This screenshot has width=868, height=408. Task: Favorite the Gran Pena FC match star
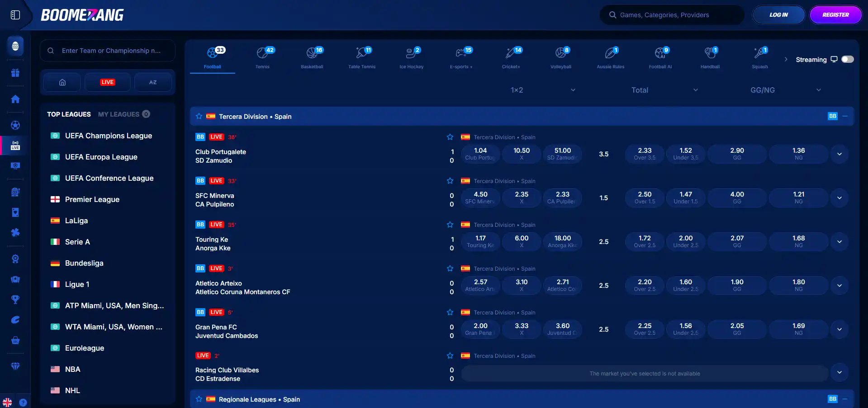tap(450, 312)
